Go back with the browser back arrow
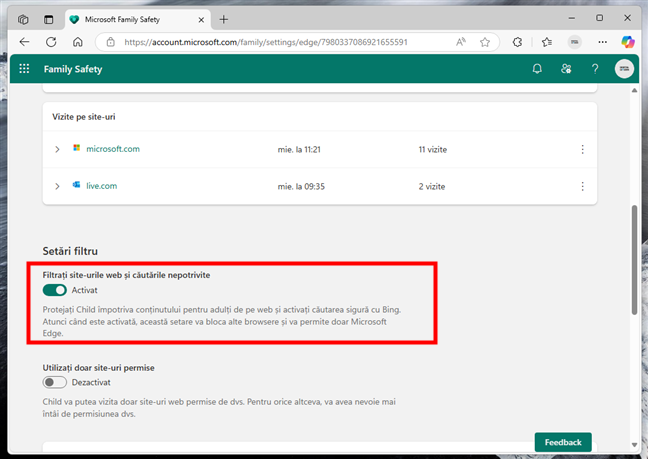 coord(24,42)
